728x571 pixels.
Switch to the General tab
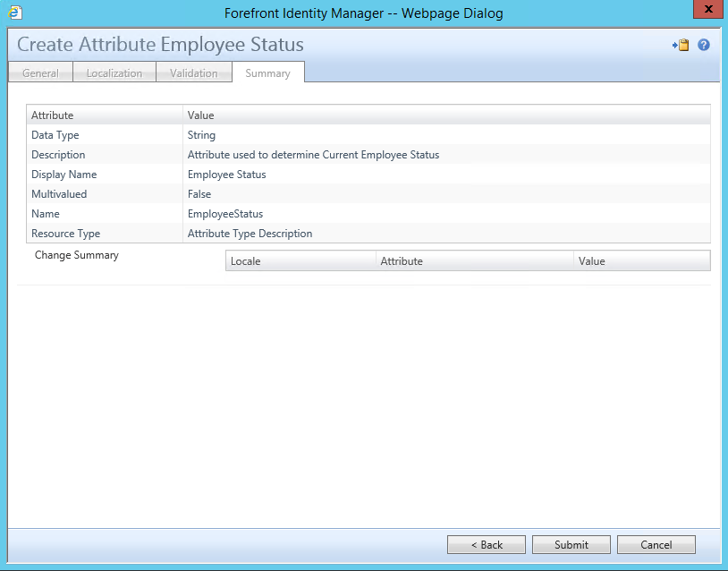click(x=40, y=73)
